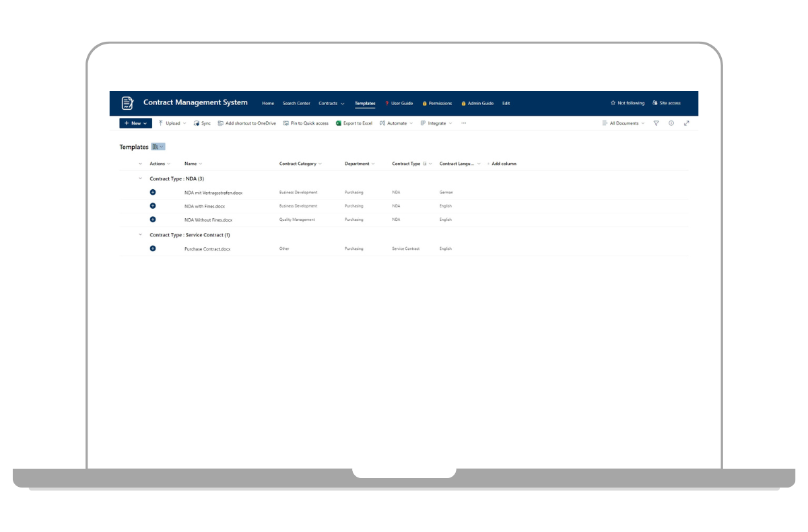Click the library icon beside Templates title
The image size is (808, 532).
coord(158,147)
